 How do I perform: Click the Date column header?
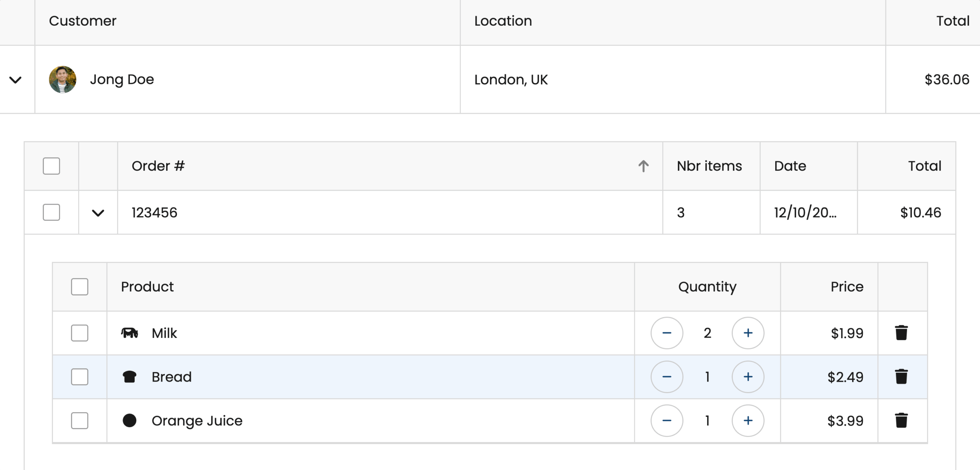pyautogui.click(x=790, y=166)
